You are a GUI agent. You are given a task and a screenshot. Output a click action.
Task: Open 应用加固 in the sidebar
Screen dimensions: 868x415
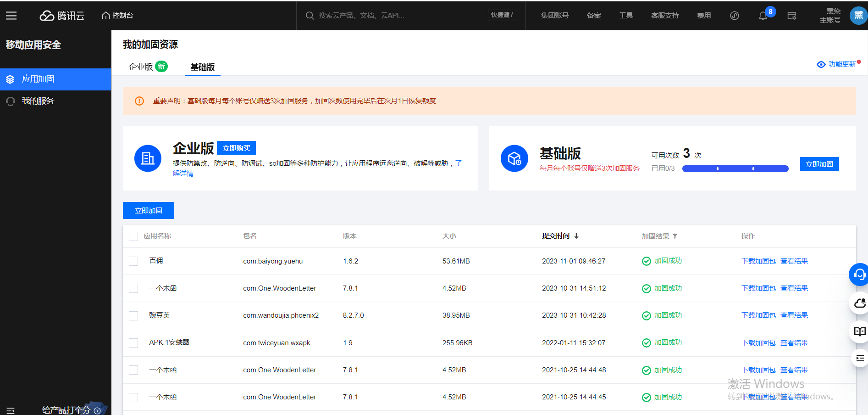[x=55, y=79]
